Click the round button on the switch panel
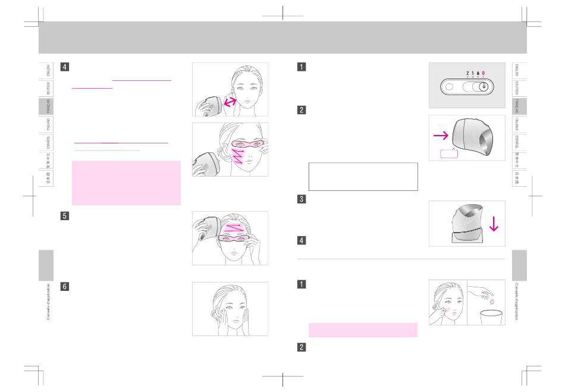This screenshot has width=565, height=392. [449, 87]
